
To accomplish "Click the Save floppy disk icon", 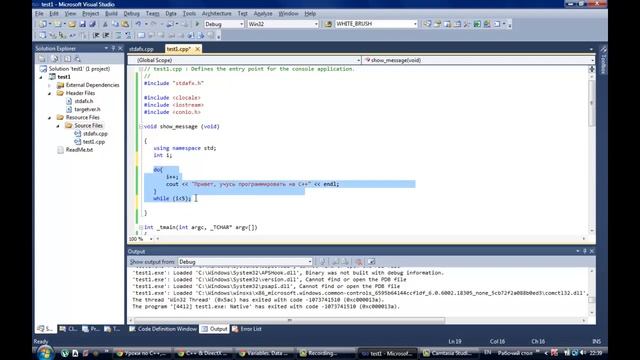I will coord(82,24).
